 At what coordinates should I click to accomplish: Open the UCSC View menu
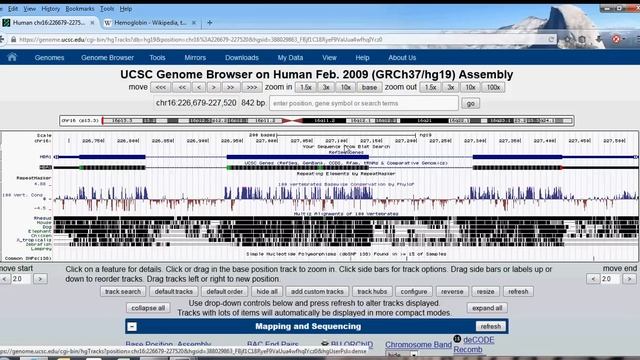pos(329,58)
